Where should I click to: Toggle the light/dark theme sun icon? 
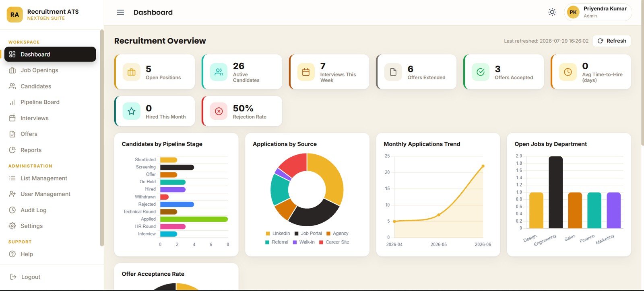pyautogui.click(x=552, y=12)
